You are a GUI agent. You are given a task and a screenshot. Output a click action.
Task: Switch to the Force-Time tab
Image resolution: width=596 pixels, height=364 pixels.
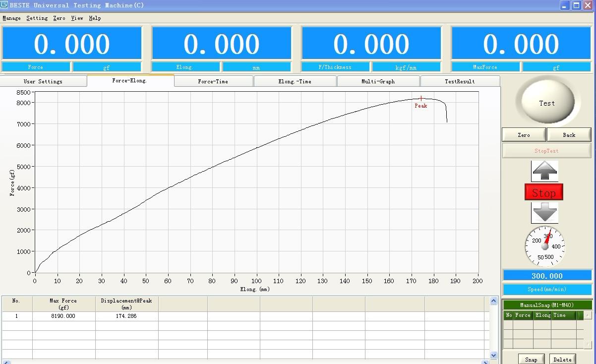(x=213, y=81)
